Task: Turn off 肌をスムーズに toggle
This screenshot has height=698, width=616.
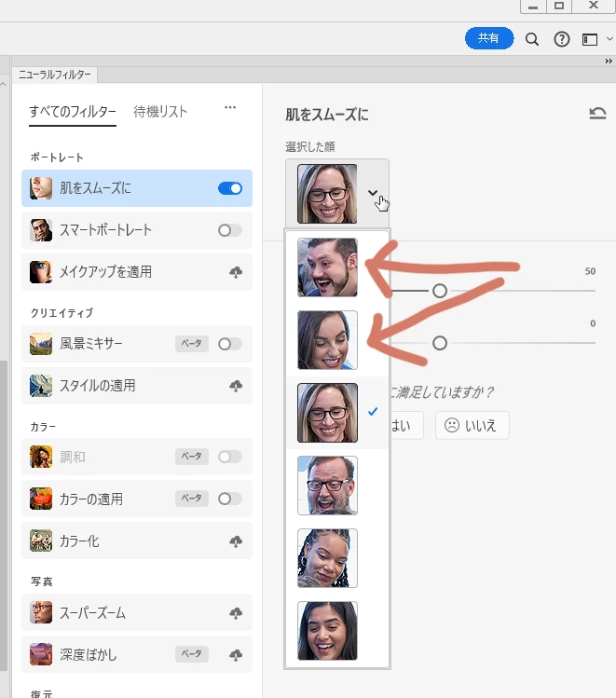Action: pos(230,188)
